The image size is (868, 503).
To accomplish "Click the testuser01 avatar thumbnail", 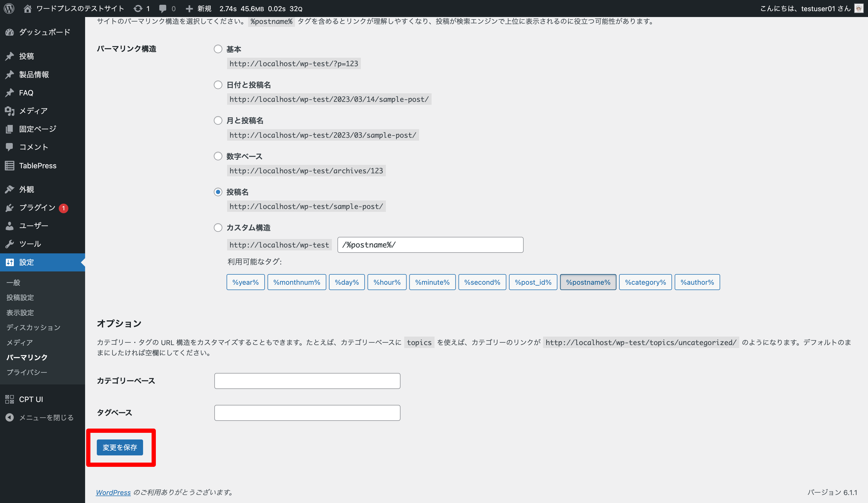I will click(x=859, y=8).
